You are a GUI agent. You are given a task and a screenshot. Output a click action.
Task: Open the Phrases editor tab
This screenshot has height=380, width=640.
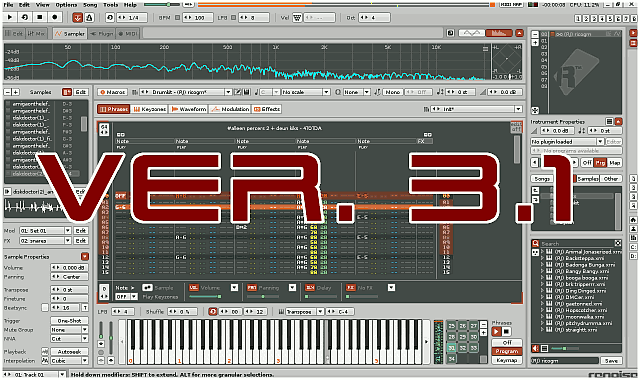coord(113,109)
